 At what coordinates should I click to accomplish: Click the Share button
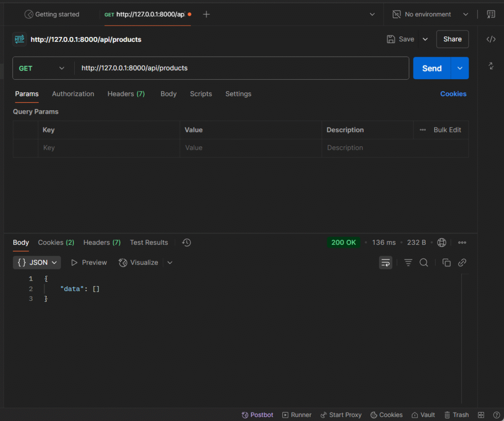click(452, 39)
